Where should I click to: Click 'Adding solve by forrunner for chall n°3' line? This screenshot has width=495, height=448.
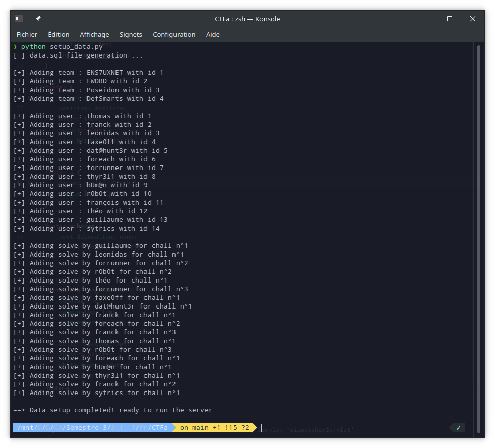point(101,289)
